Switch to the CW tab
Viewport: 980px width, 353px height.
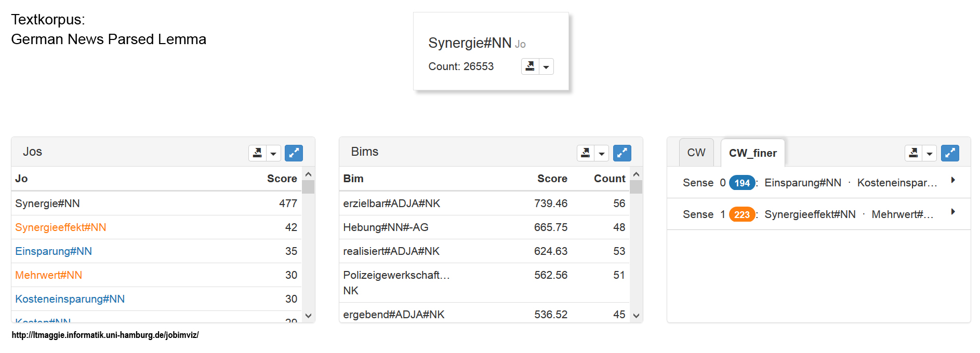tap(696, 153)
